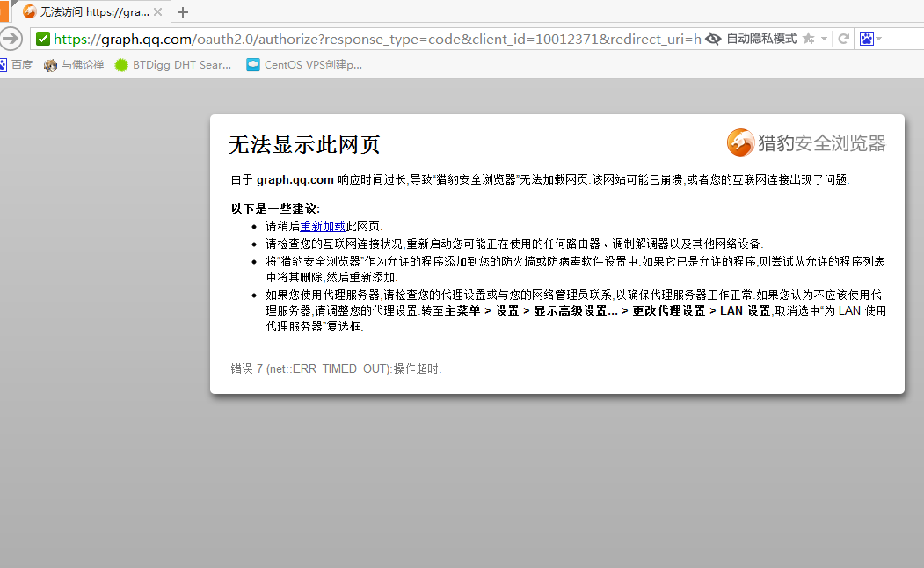This screenshot has width=924, height=568.
Task: Open the BTDigg DHT Search bookmark
Action: [173, 65]
